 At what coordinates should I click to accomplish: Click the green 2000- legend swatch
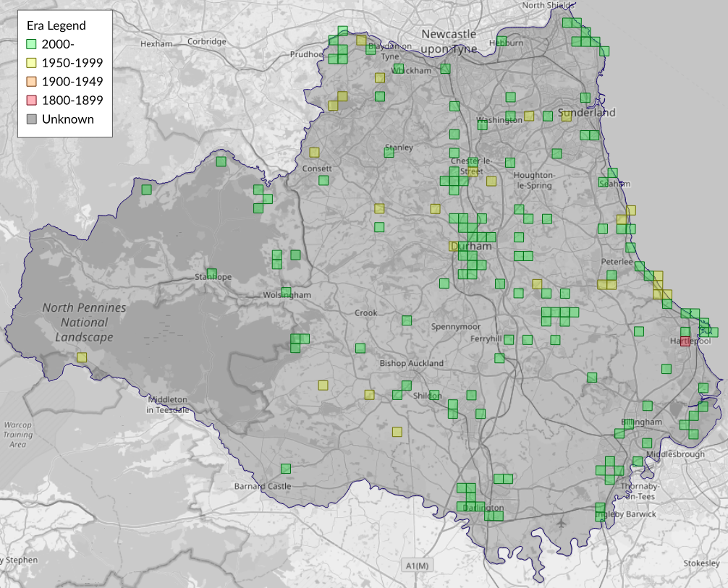(x=31, y=44)
